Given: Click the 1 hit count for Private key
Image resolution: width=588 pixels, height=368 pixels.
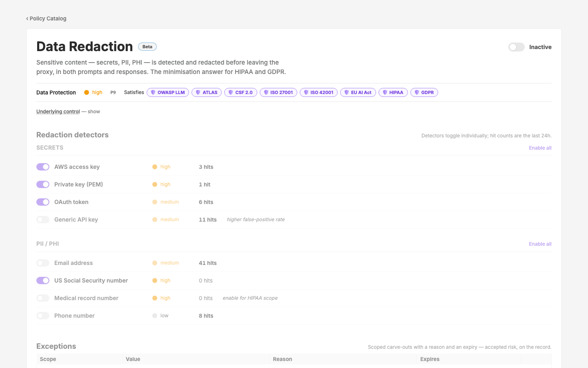Looking at the screenshot, I should (x=205, y=184).
